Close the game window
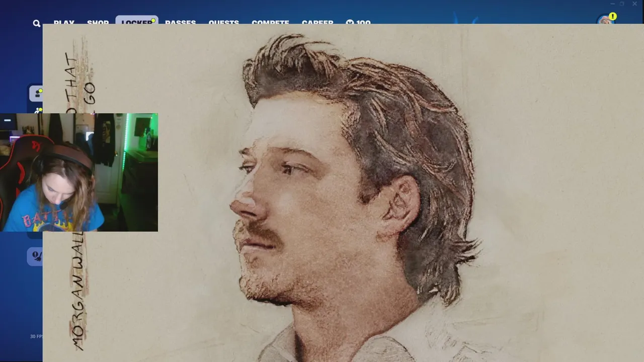644x362 pixels. (x=634, y=4)
